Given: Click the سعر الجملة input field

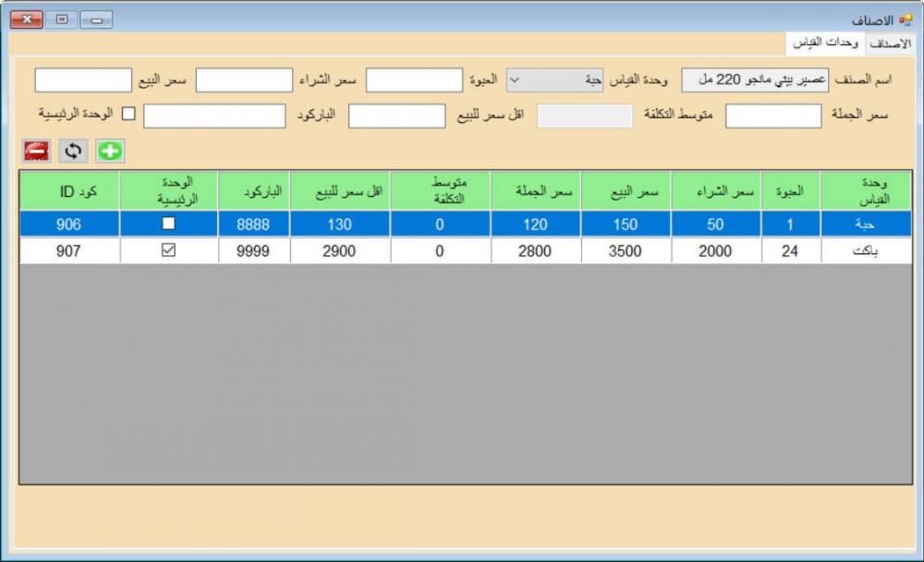Looking at the screenshot, I should [773, 116].
